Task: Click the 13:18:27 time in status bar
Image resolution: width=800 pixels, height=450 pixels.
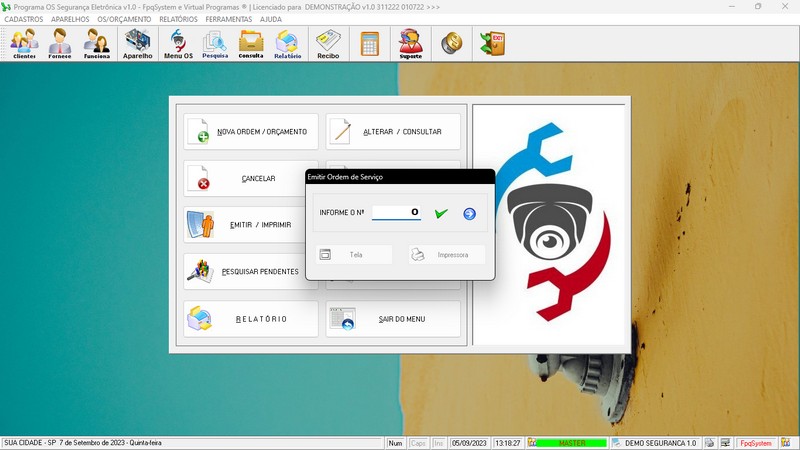Action: click(508, 443)
